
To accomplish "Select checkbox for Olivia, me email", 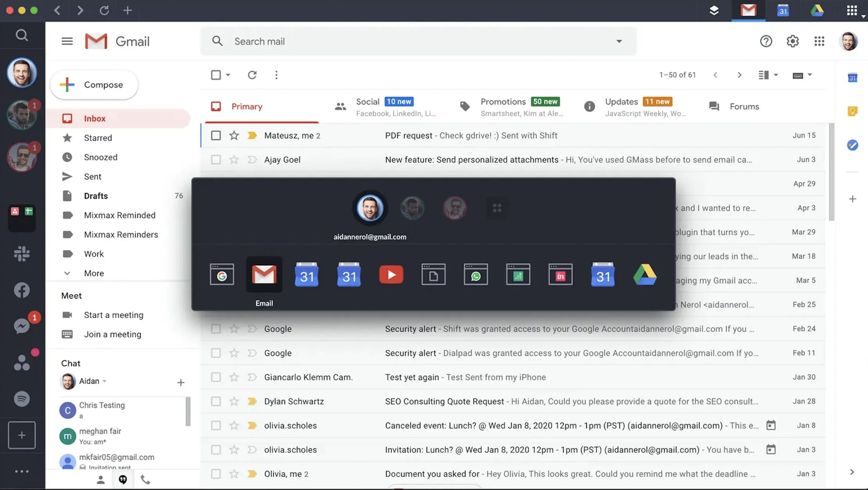I will click(216, 474).
